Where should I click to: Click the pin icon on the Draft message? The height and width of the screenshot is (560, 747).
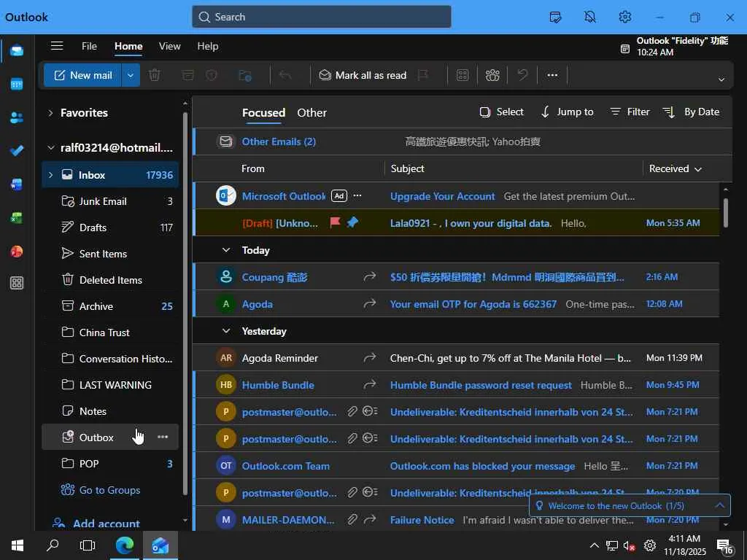coord(352,222)
